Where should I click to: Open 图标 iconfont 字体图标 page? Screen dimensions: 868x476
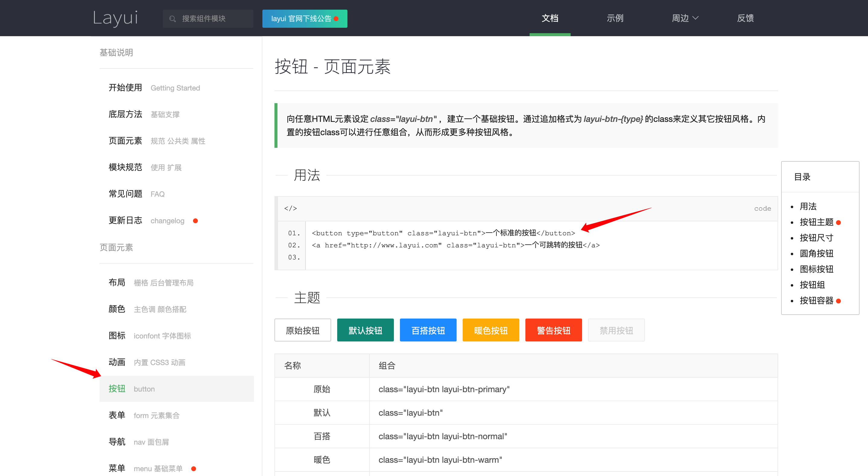(176, 336)
